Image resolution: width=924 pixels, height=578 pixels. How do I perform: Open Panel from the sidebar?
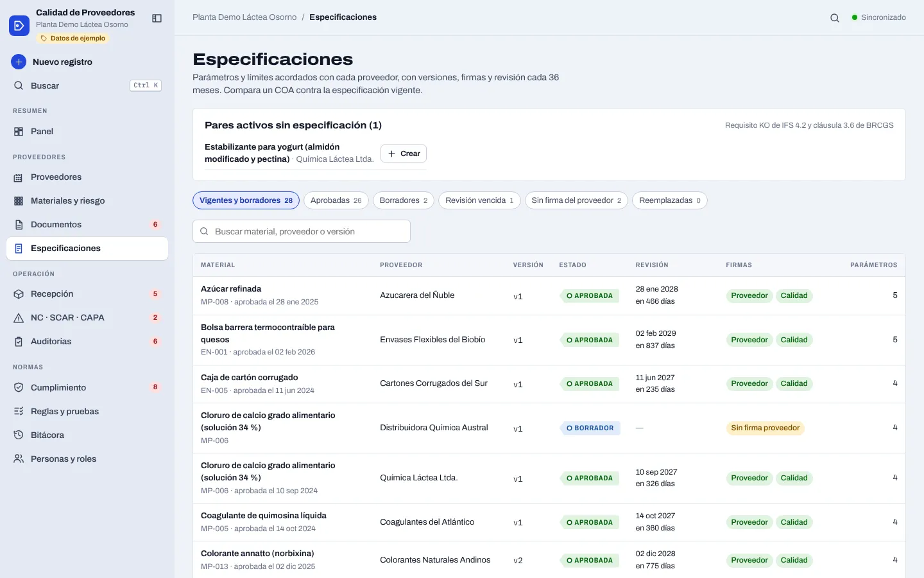pyautogui.click(x=87, y=131)
